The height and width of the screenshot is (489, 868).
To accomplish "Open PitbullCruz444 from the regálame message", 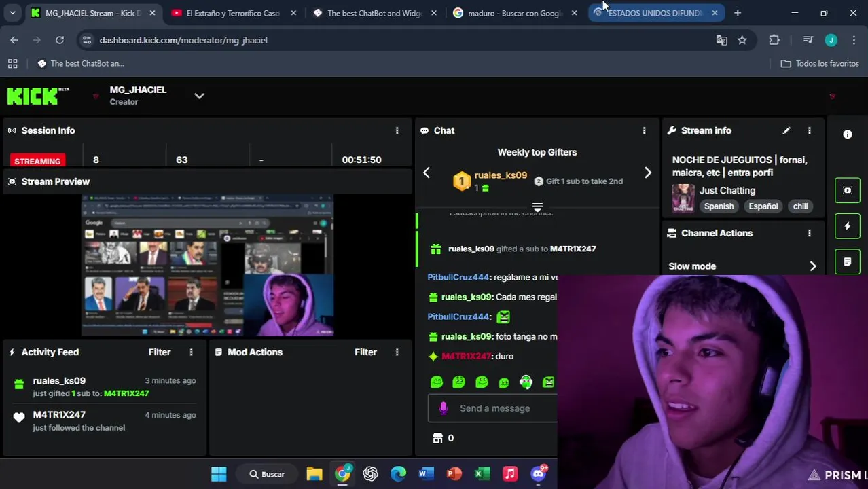I will click(x=458, y=277).
